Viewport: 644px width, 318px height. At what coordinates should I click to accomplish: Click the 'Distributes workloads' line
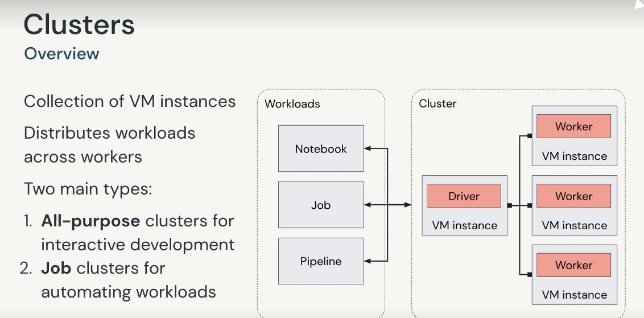110,133
